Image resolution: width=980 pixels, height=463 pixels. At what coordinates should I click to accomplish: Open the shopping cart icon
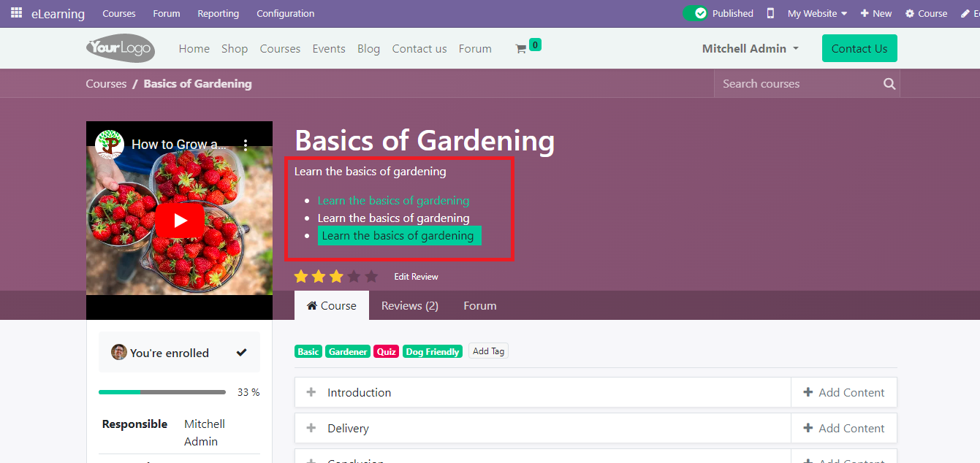coord(521,49)
